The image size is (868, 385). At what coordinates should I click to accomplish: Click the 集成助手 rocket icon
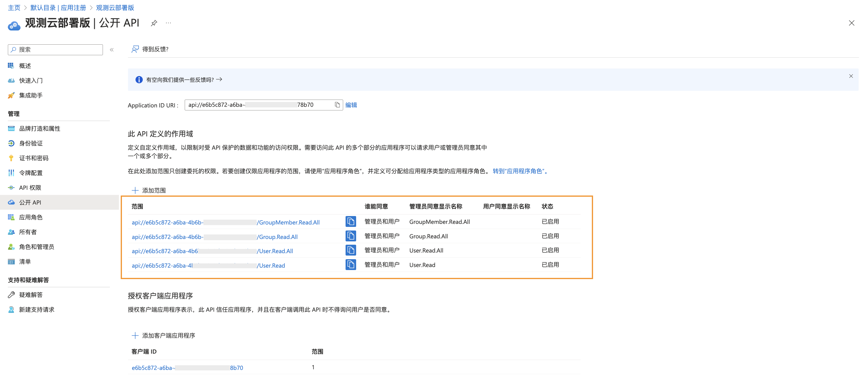pyautogui.click(x=11, y=95)
